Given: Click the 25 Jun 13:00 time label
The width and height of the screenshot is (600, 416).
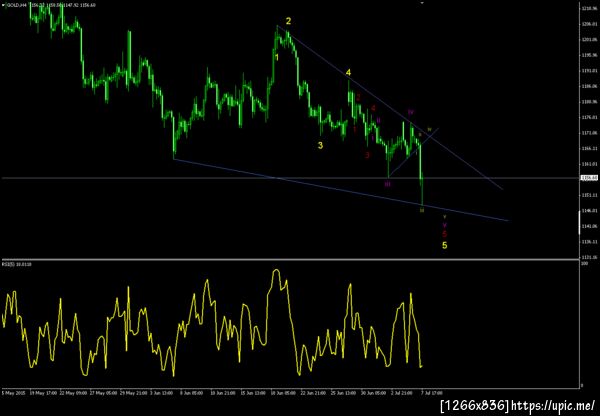Looking at the screenshot, I should [x=344, y=393].
